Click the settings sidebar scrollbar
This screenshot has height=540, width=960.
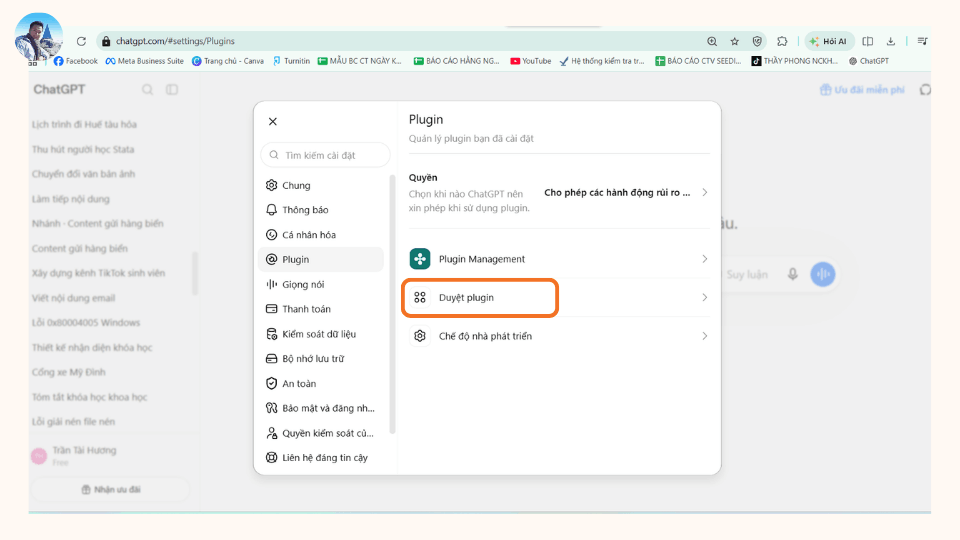coord(392,304)
